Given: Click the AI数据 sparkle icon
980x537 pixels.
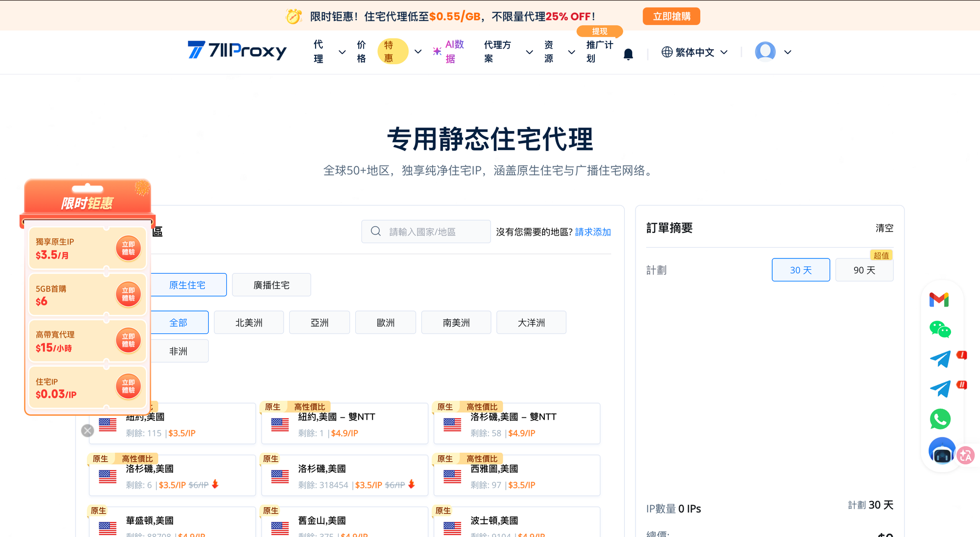Looking at the screenshot, I should 437,51.
